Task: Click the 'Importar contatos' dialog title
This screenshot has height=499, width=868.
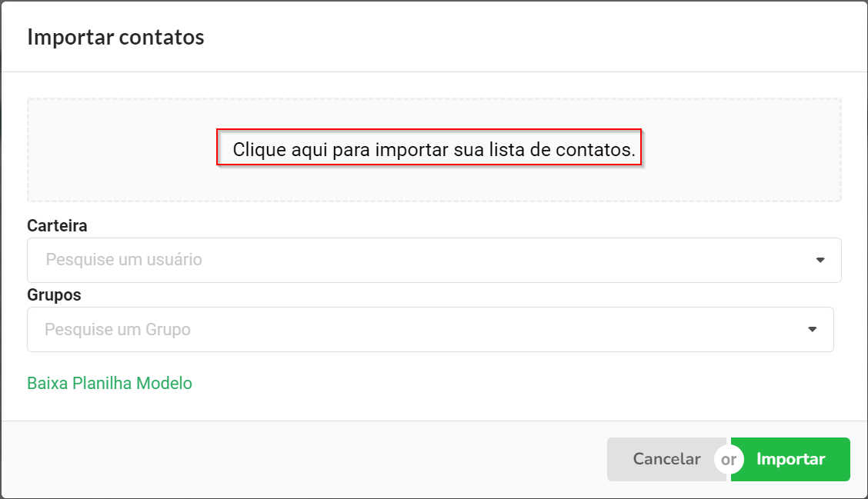Action: pyautogui.click(x=115, y=37)
